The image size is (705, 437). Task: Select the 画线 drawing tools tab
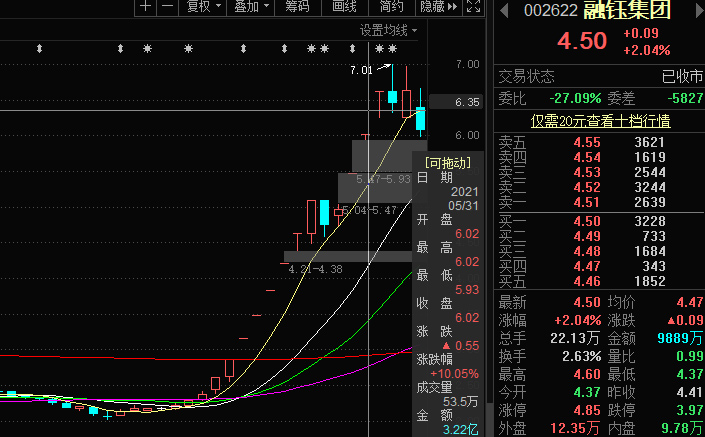click(x=344, y=6)
